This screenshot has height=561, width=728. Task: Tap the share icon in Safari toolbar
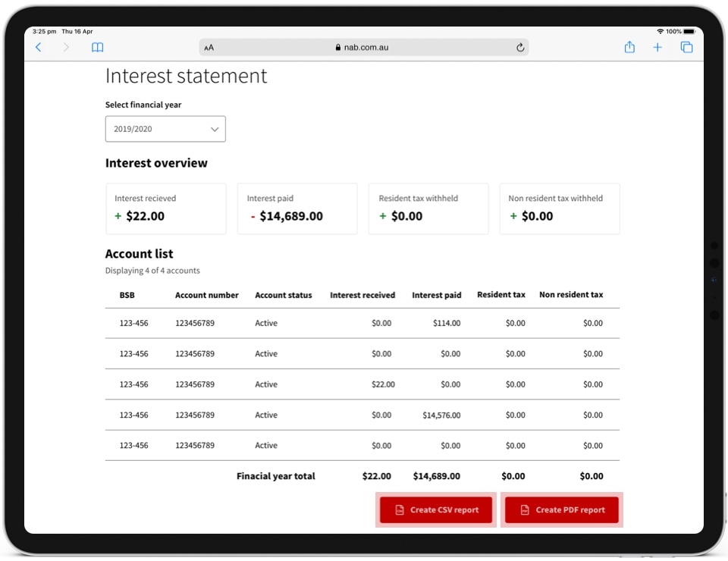(x=629, y=47)
